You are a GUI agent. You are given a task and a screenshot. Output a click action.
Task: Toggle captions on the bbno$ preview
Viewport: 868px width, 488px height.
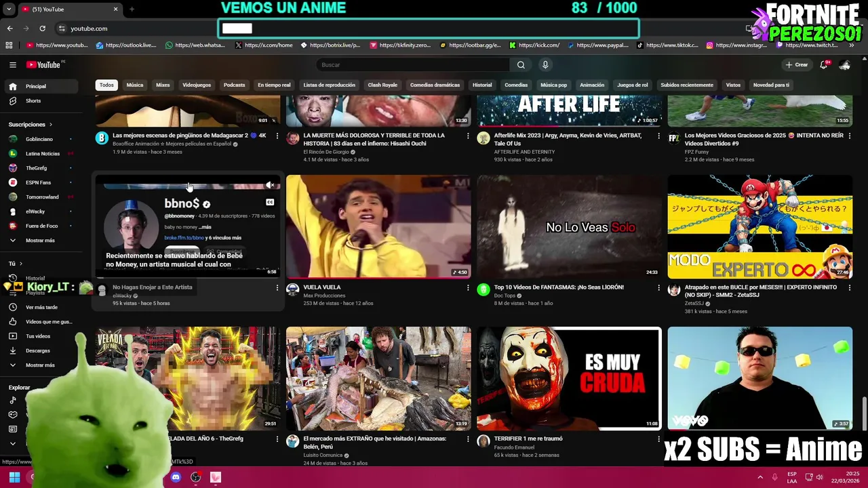[x=270, y=202]
